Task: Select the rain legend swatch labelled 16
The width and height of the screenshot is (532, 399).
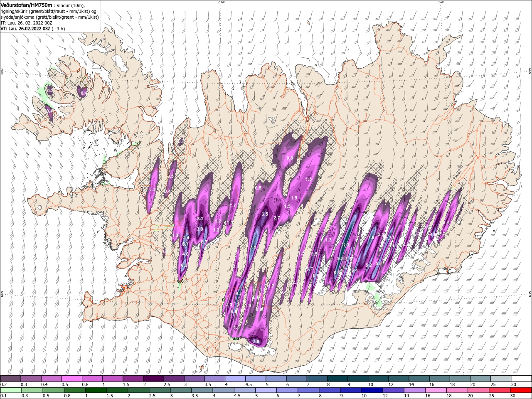Action: pyautogui.click(x=436, y=390)
